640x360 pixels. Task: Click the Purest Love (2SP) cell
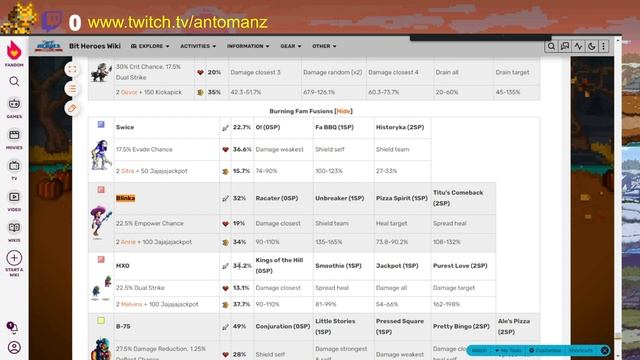(x=463, y=266)
